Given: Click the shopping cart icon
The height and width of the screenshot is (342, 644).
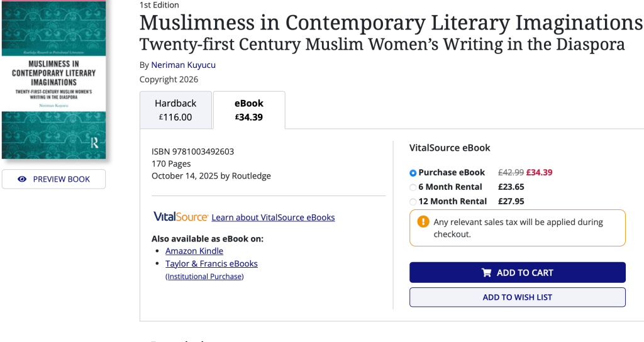Looking at the screenshot, I should [x=486, y=273].
